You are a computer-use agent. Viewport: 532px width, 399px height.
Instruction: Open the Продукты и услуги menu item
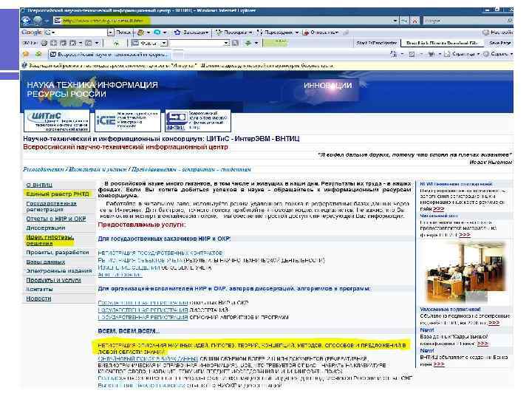click(x=54, y=280)
